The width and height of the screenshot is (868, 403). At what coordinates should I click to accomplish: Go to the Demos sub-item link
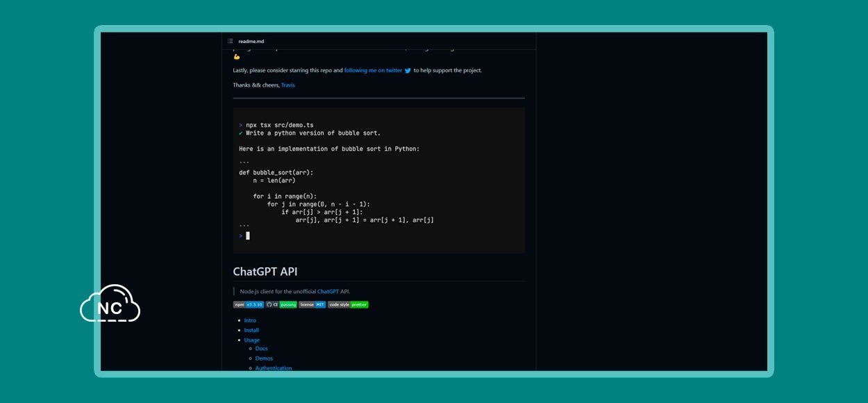[x=264, y=359]
